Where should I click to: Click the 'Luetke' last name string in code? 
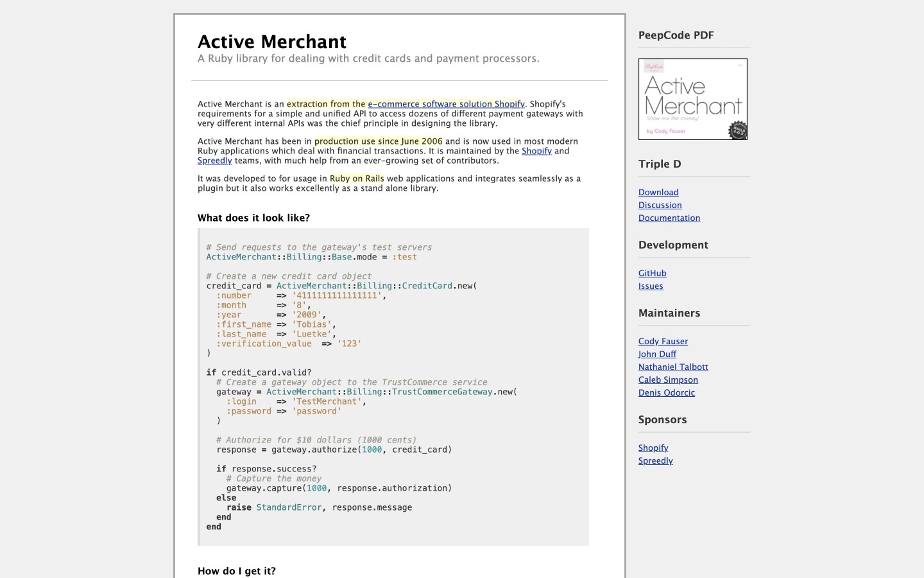[312, 334]
